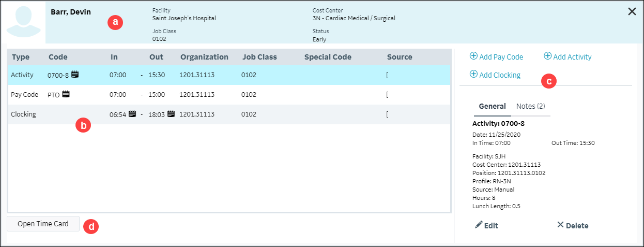The width and height of the screenshot is (644, 247).
Task: Click the Add Pay Code plus icon
Action: [x=473, y=56]
